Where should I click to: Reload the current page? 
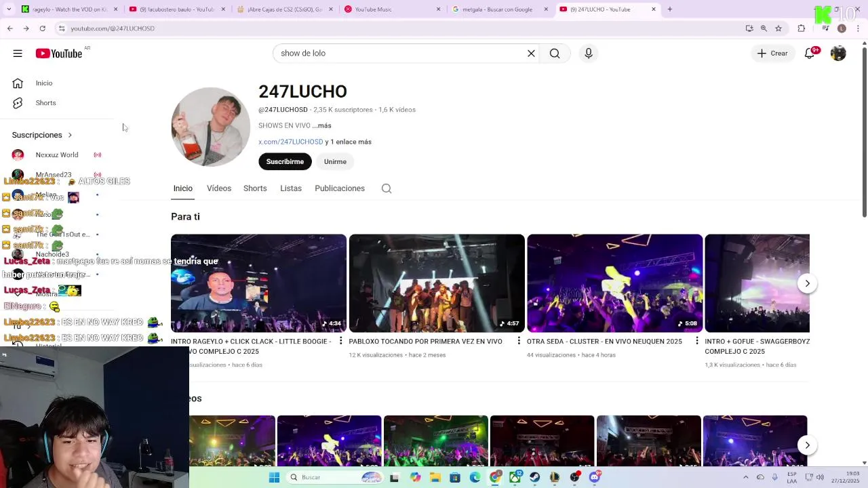point(42,28)
